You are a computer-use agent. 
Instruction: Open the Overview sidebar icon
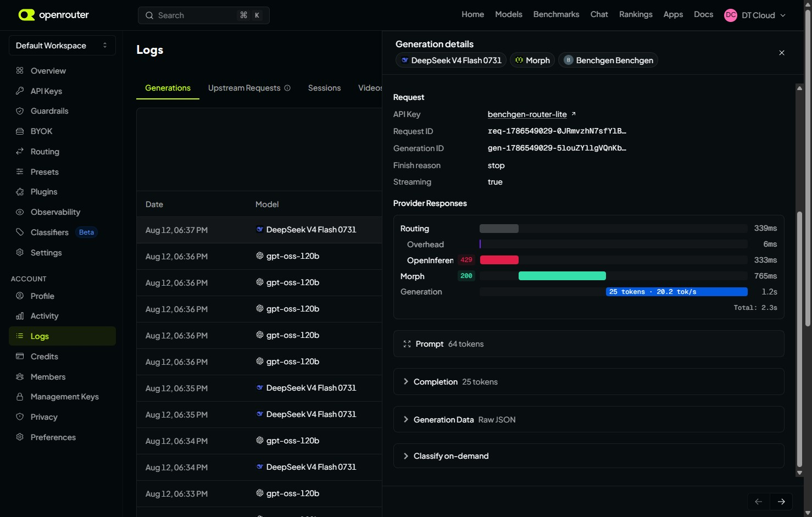coord(20,70)
